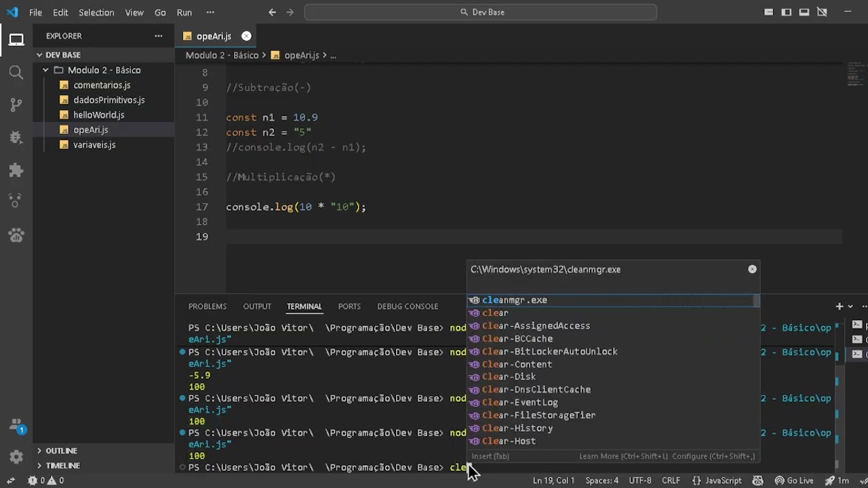Open the View menu
868x488 pixels.
pyautogui.click(x=134, y=12)
